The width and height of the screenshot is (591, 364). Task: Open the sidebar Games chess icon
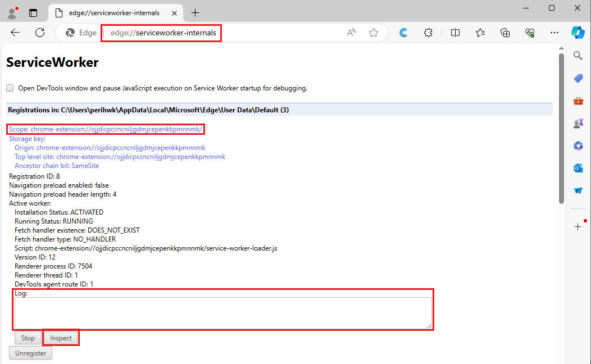click(x=578, y=123)
